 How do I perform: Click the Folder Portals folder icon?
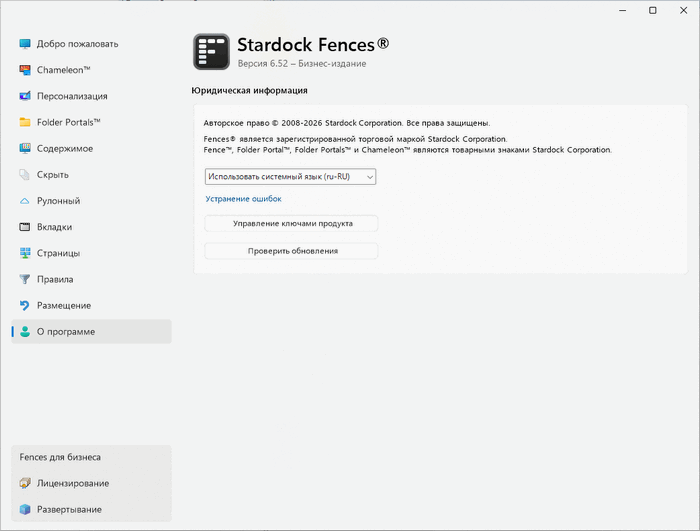[x=25, y=122]
